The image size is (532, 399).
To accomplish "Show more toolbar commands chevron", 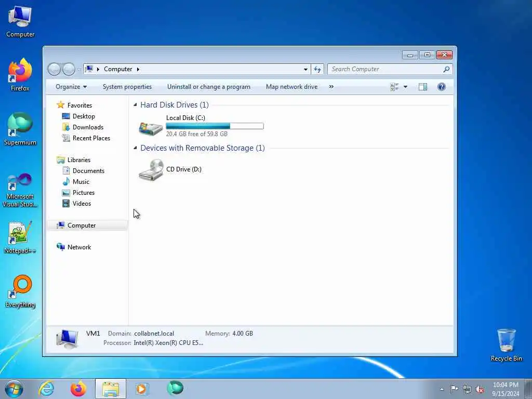I will tap(331, 87).
